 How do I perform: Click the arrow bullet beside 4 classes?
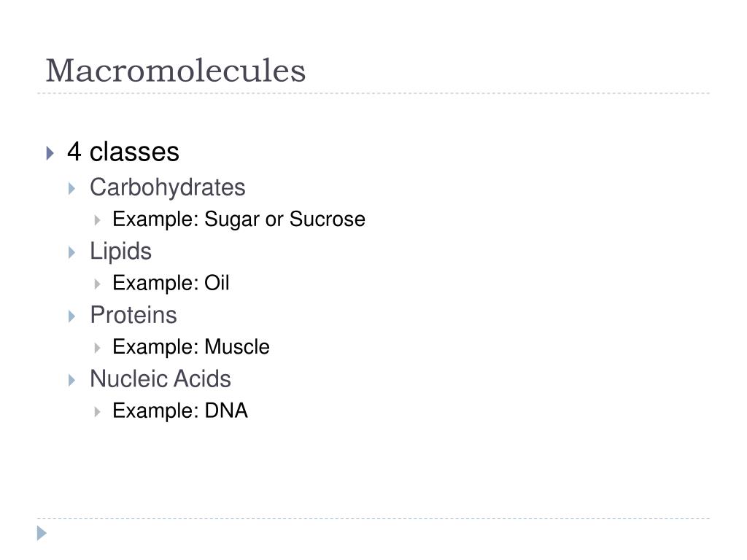(x=50, y=153)
